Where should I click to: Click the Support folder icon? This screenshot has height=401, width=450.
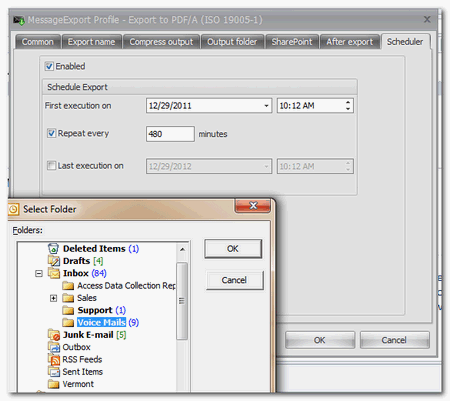68,310
